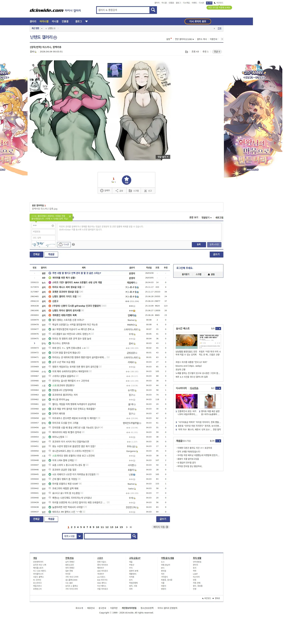Open the 페이지 이동 page jump control

click(160, 527)
